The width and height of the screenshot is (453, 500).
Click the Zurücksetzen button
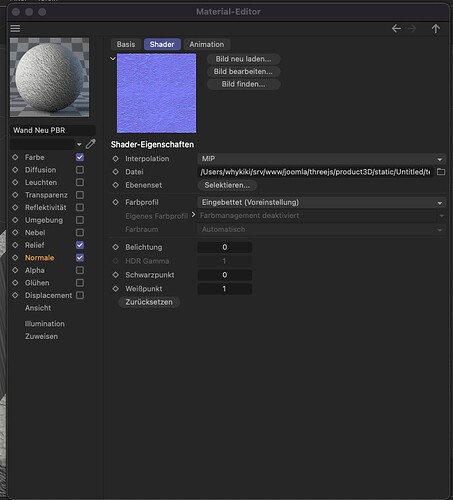(149, 302)
